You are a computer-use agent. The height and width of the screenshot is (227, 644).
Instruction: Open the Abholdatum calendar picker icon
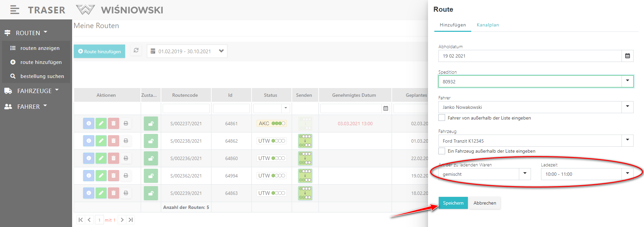point(627,56)
